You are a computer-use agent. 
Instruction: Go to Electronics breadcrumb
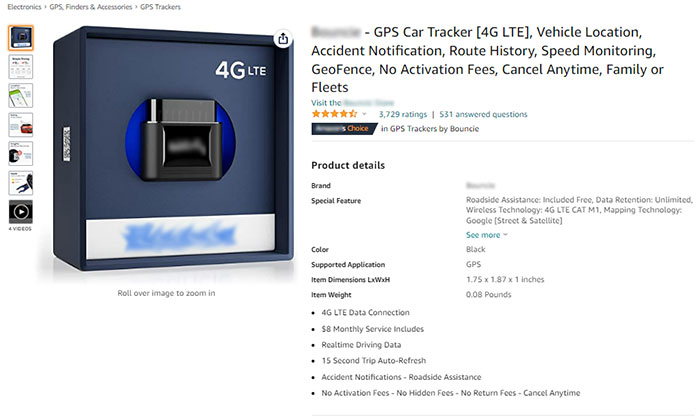click(x=24, y=7)
